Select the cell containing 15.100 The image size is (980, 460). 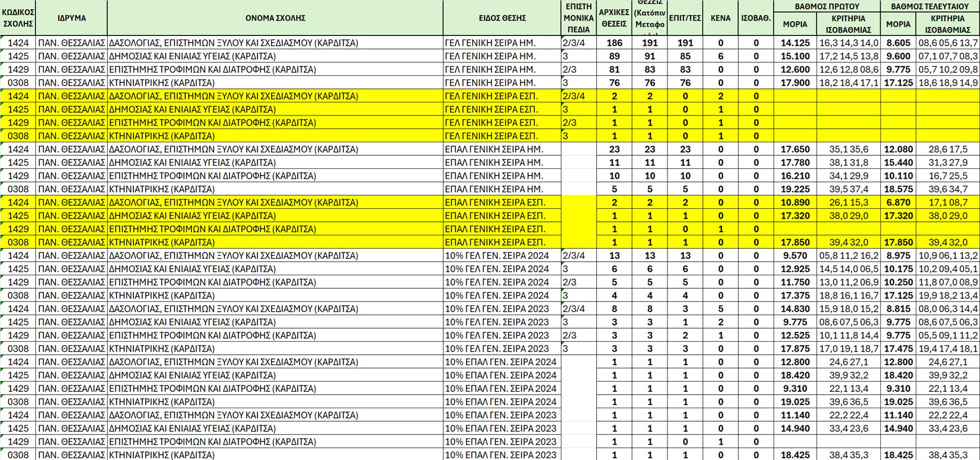coord(795,56)
